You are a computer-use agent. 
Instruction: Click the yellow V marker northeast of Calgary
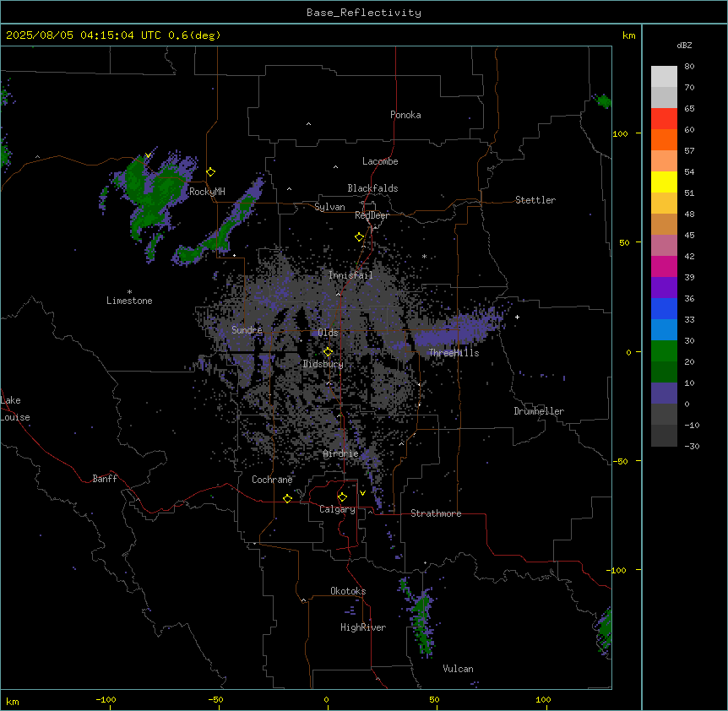click(x=362, y=493)
